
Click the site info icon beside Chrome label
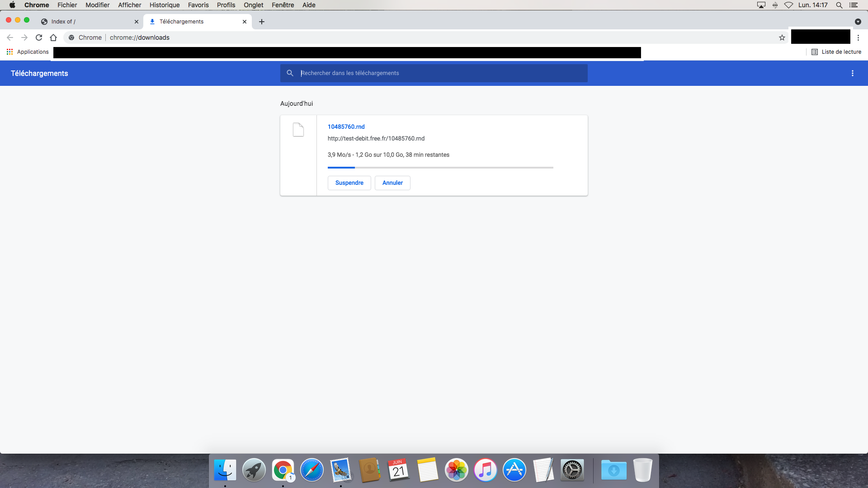pyautogui.click(x=71, y=38)
